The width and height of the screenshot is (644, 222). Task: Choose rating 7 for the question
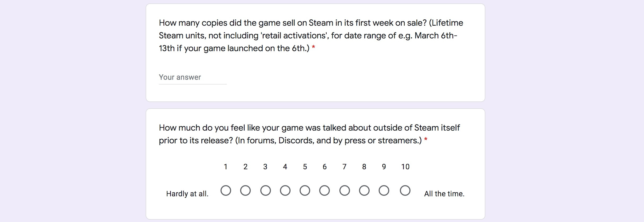coord(345,190)
